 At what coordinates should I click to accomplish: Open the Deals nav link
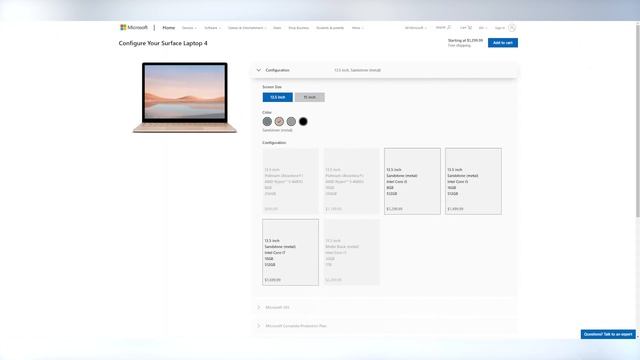click(x=277, y=28)
